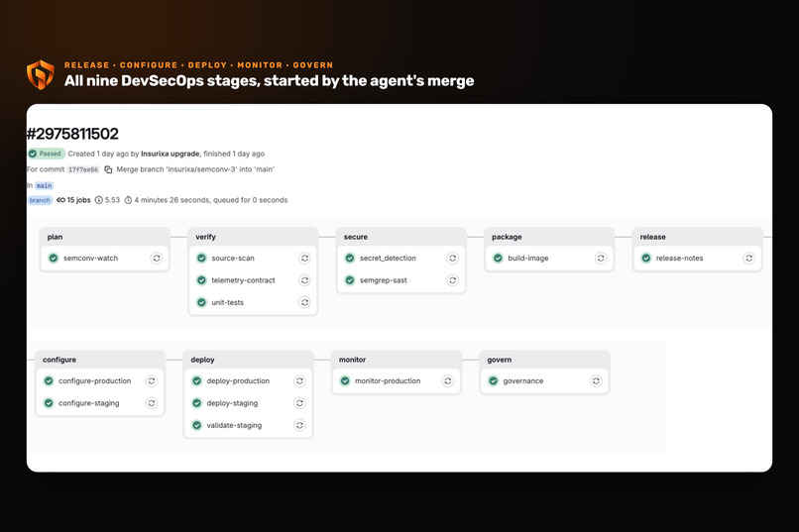Click build-image passed status icon

click(498, 259)
